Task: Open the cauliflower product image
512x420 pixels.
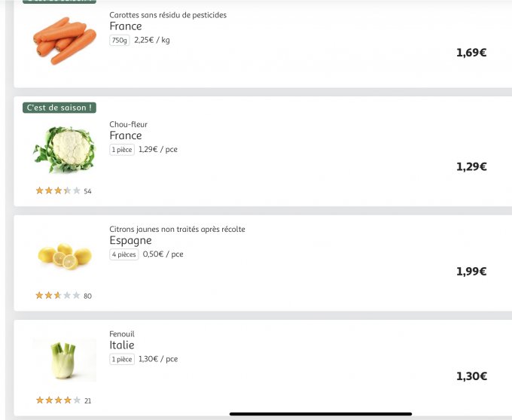Action: click(64, 149)
